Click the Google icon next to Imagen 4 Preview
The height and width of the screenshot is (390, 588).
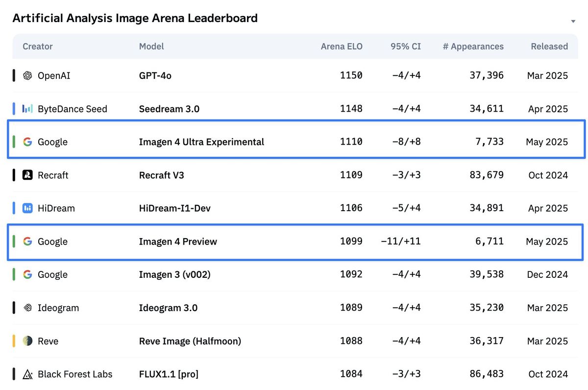[x=28, y=242]
